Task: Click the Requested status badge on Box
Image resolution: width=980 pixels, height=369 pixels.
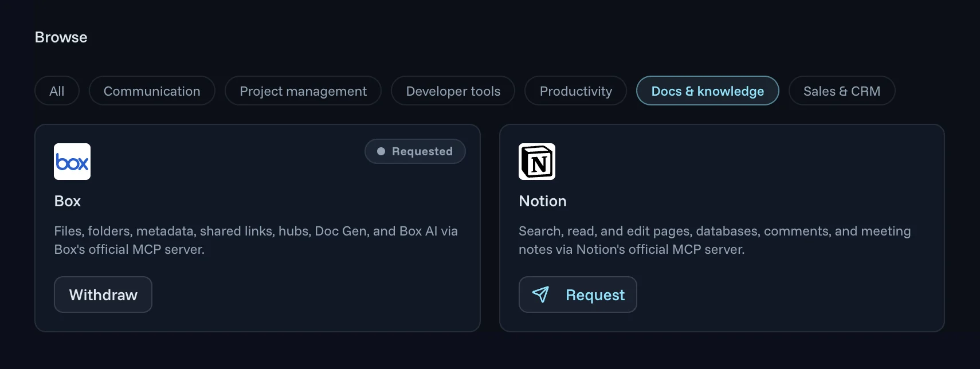Action: [415, 151]
